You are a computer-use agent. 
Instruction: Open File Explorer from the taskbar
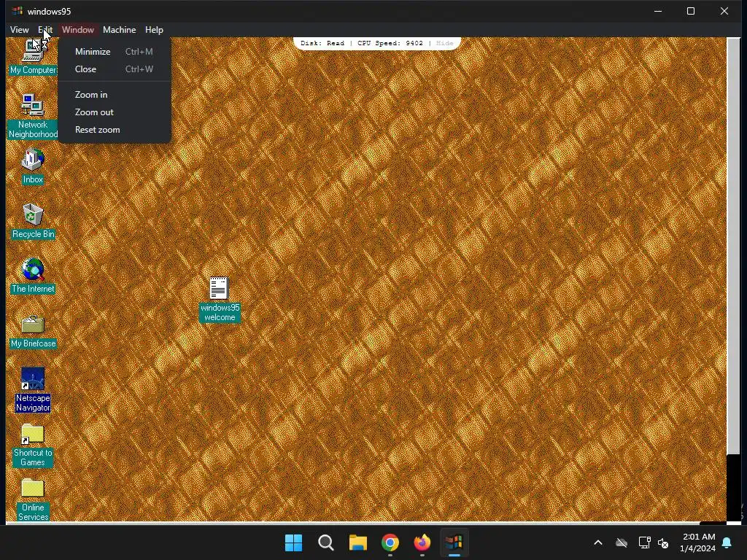pos(357,542)
